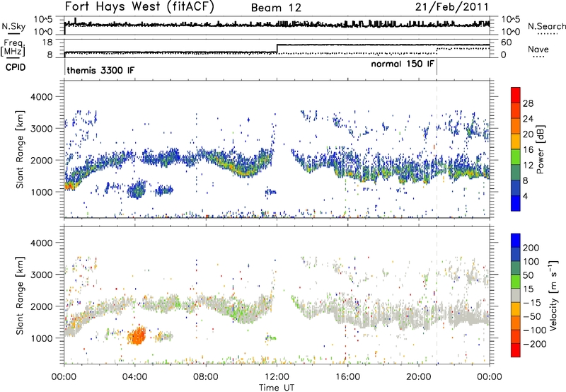Click the '60' Nave axis tick
The image size is (566, 392).
[507, 42]
